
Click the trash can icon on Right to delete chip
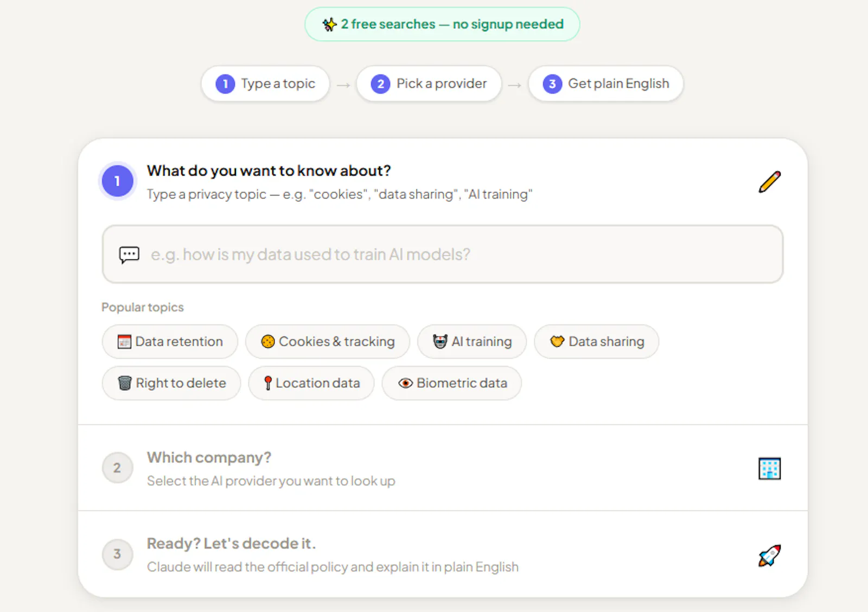tap(125, 383)
